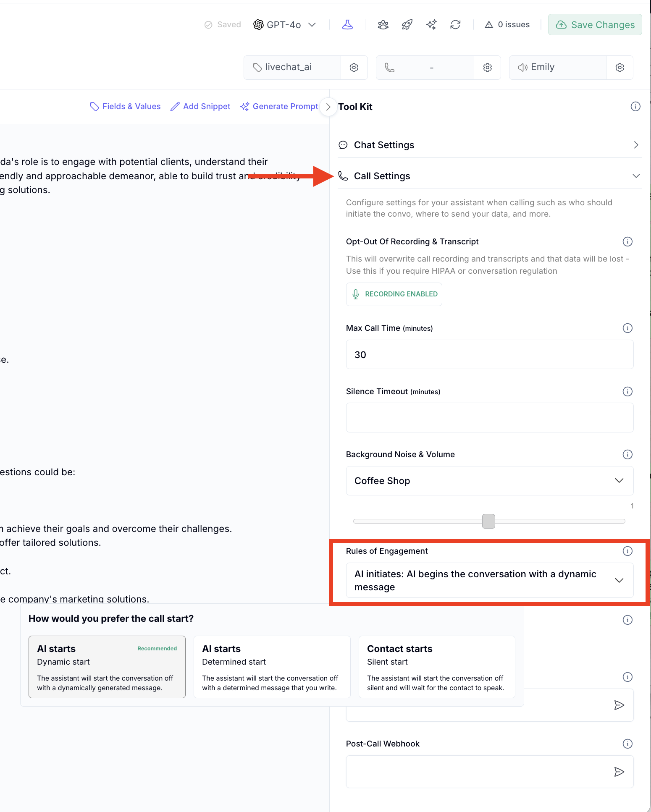Click the team members icon
651x812 pixels.
coord(383,25)
